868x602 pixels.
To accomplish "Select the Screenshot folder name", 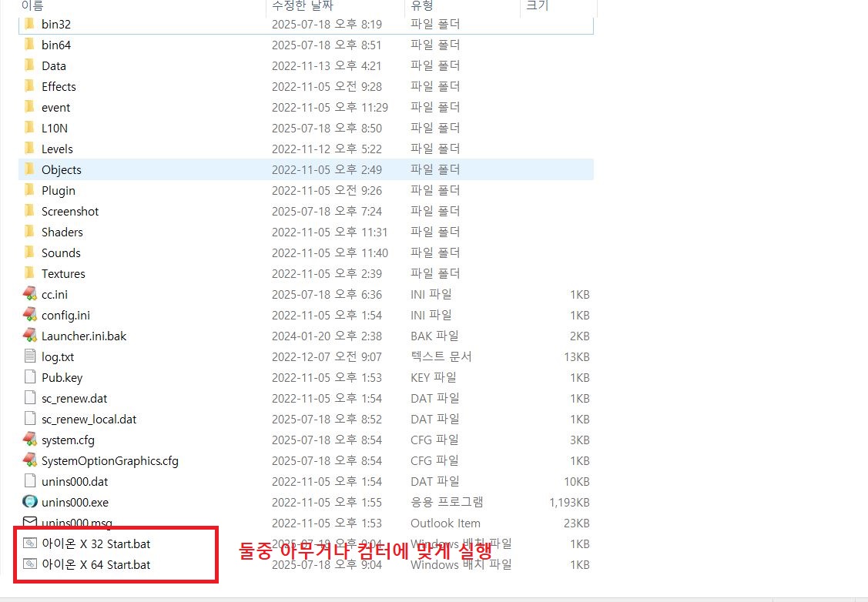I will (70, 212).
